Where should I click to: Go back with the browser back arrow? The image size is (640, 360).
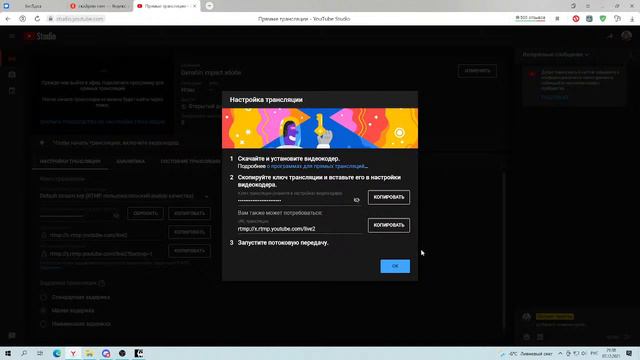coord(8,19)
